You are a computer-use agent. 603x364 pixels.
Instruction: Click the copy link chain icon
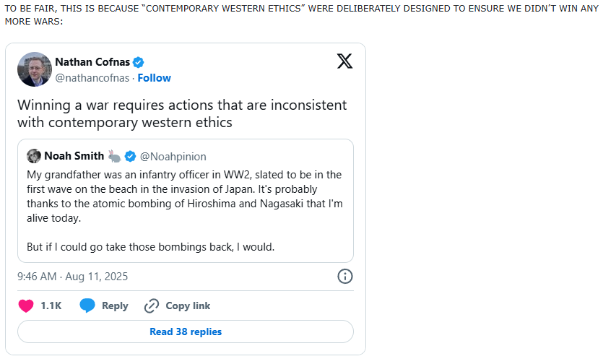click(151, 305)
